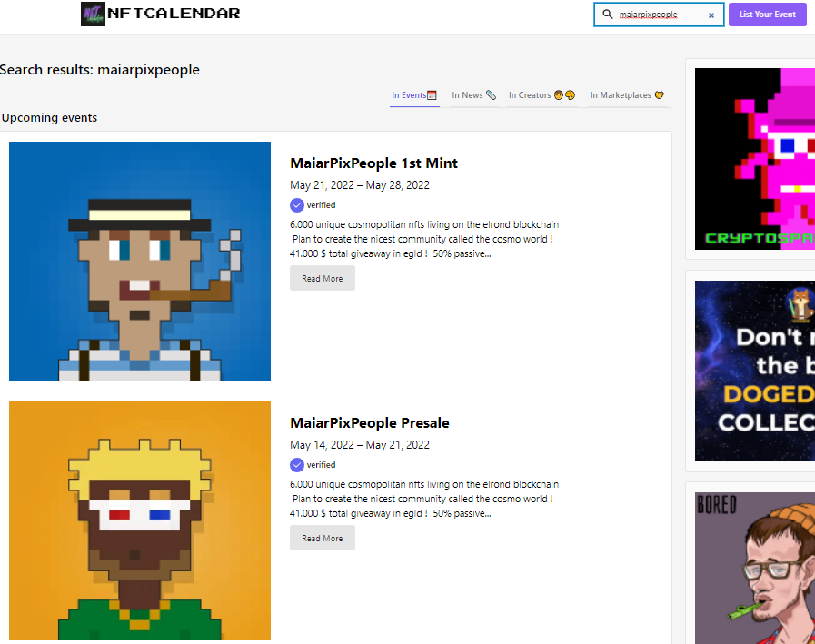Open the 1st Mint pixel smoker thumbnail
Viewport: 815px width, 644px height.
[140, 261]
